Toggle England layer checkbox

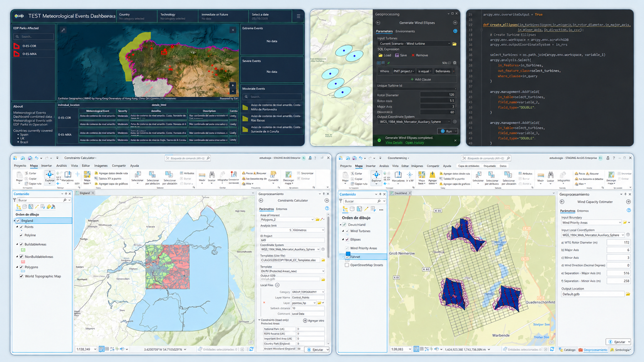(18, 221)
